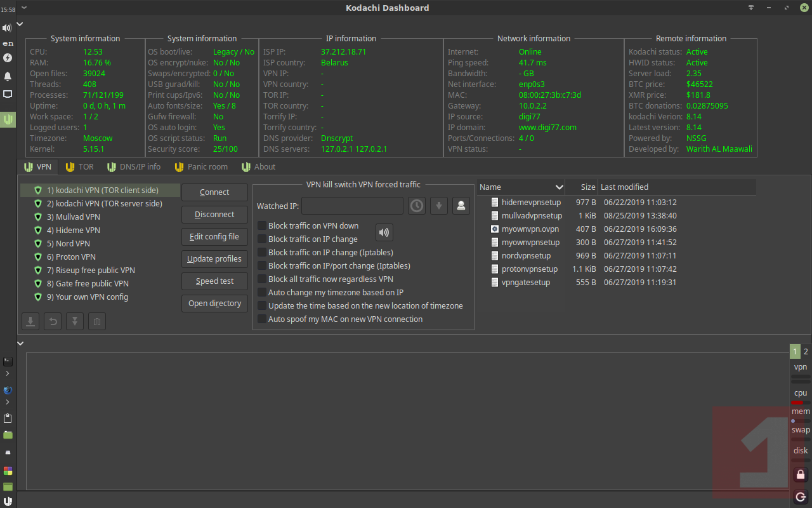The width and height of the screenshot is (812, 508).
Task: Open the Panic room tab
Action: 200,166
